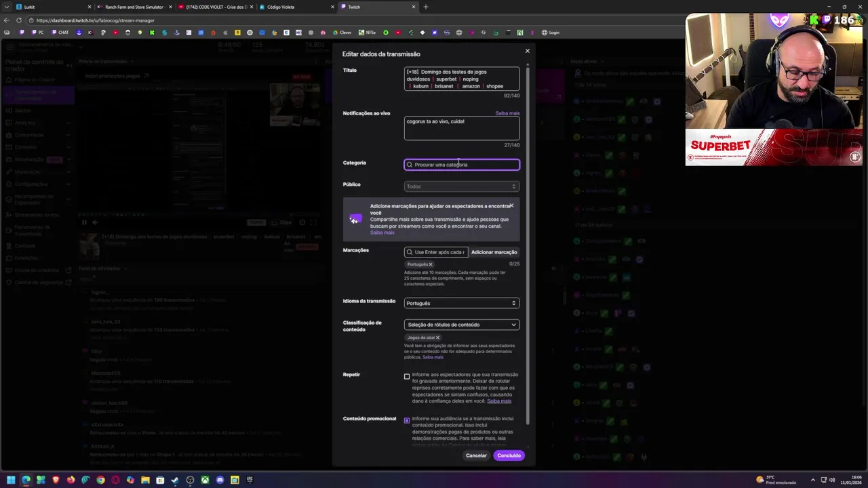Close the Twitch browser tab
This screenshot has width=868, height=488.
(413, 7)
